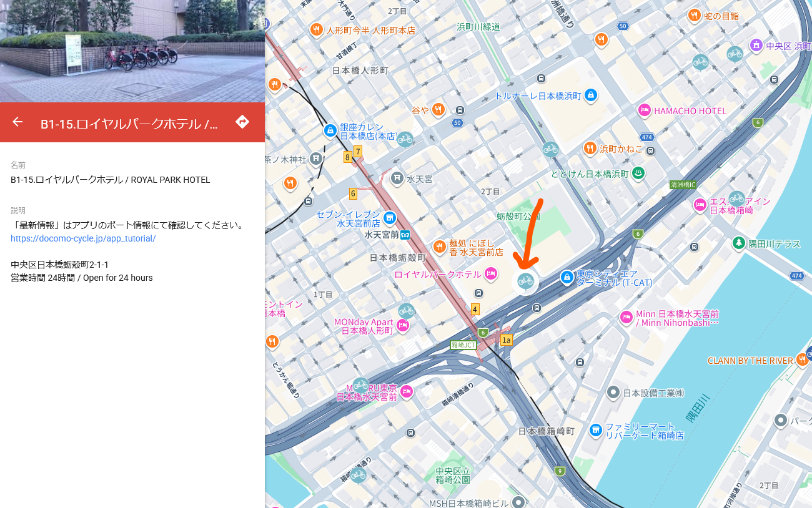Screen dimensions: 812x508
Task: Select the 日本設備工業 grey location marker
Action: (613, 393)
